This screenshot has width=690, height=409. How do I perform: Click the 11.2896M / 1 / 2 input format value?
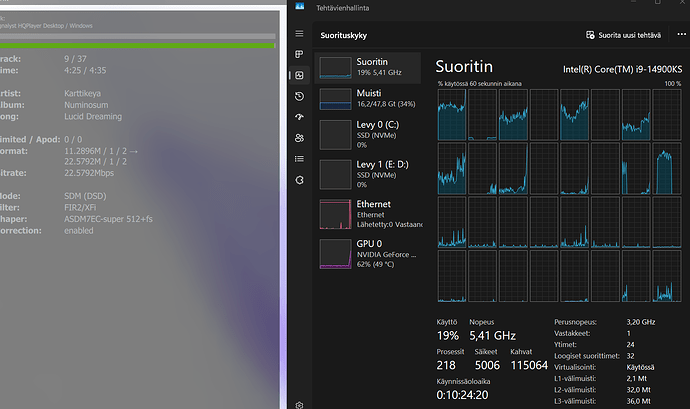click(x=95, y=151)
